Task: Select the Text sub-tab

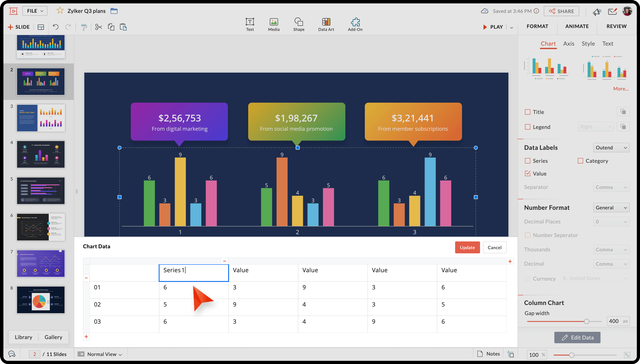Action: click(608, 44)
